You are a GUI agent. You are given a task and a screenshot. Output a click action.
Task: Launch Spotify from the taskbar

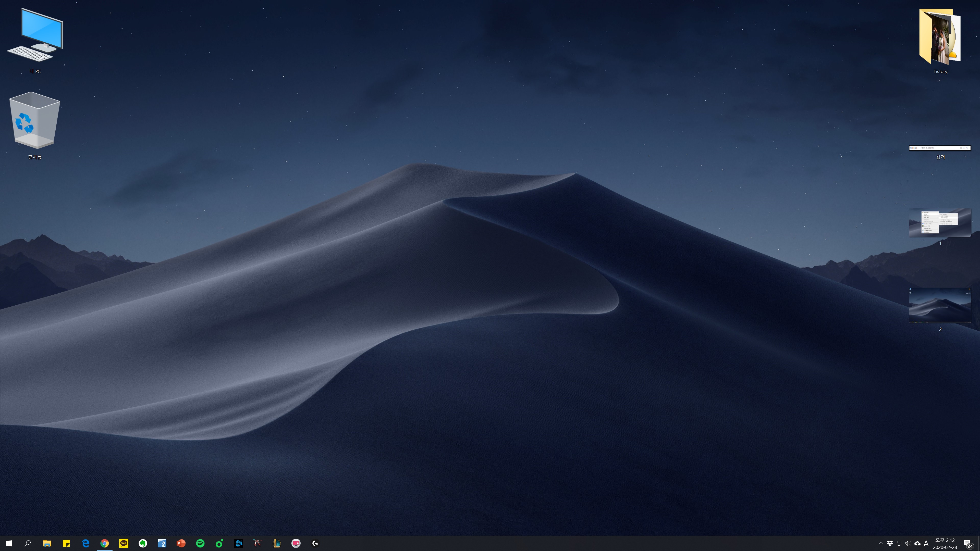click(200, 543)
